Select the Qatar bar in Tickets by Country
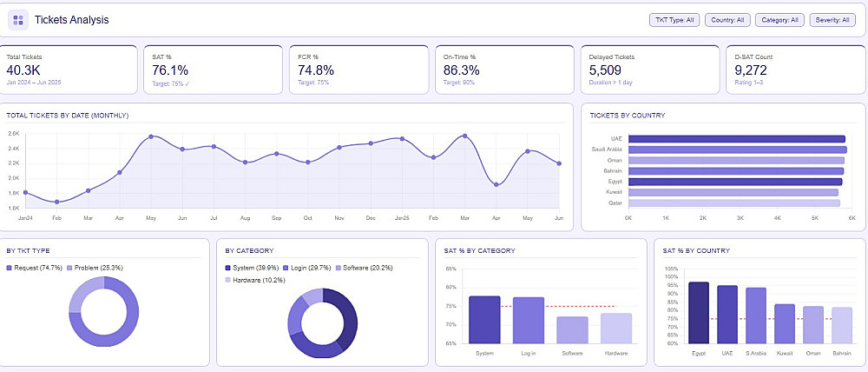This screenshot has width=868, height=372. [734, 203]
